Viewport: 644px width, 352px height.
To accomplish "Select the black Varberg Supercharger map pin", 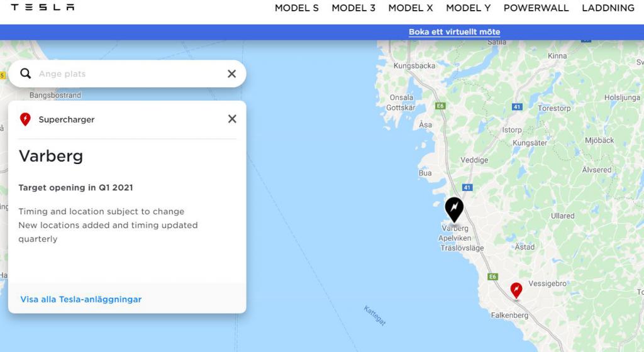I will 454,209.
